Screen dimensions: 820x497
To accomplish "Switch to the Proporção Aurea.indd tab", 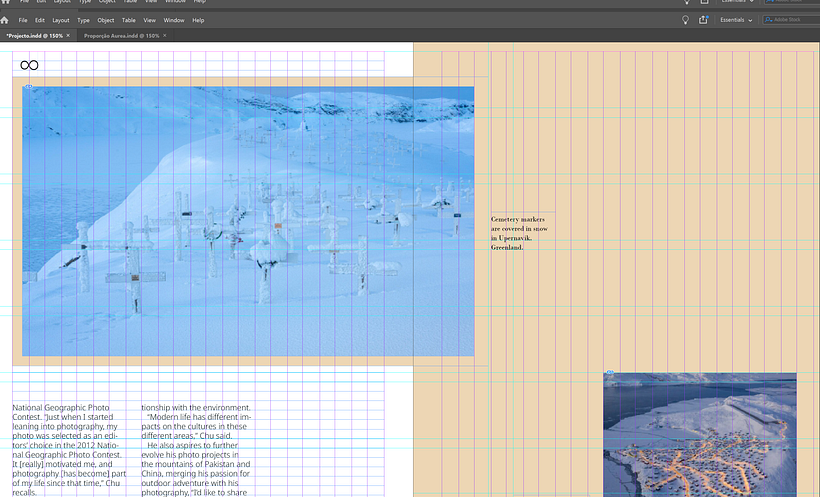I will (x=121, y=35).
